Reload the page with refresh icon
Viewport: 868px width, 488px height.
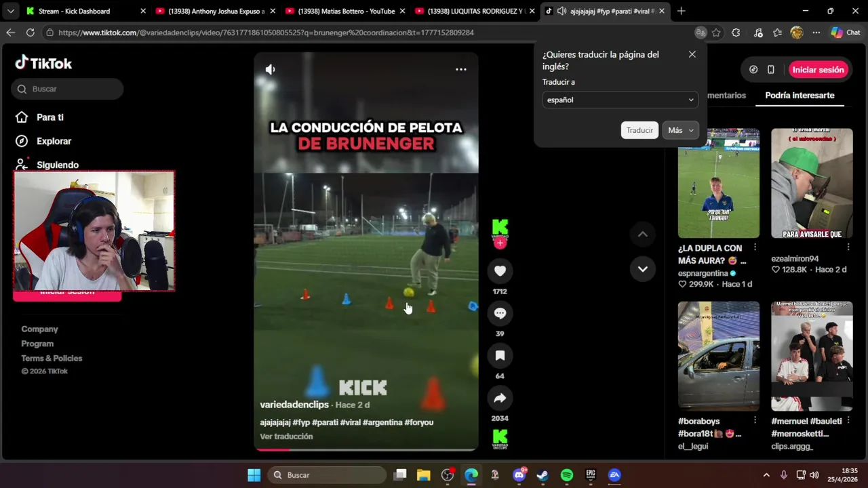(30, 33)
